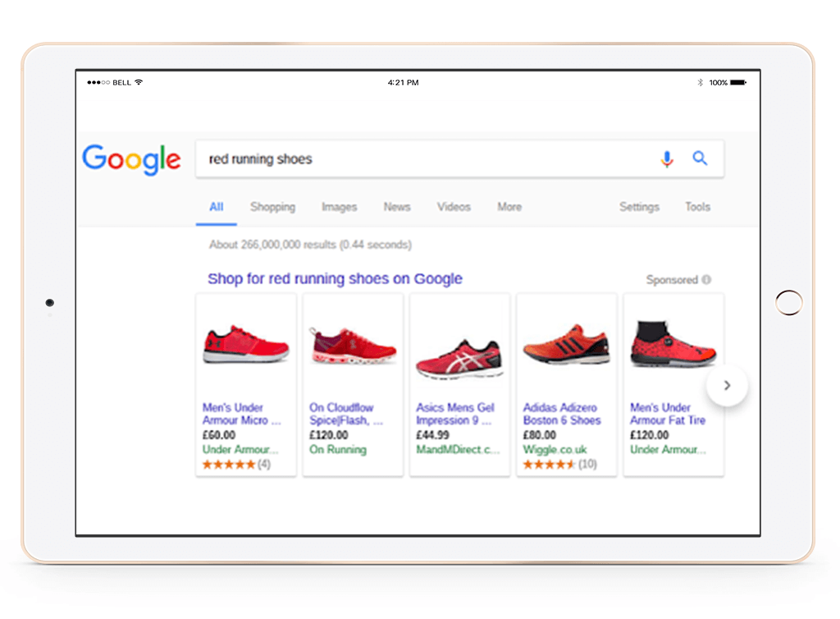Open 'Shop for red running shoes on Google' link
840x619 pixels.
coord(335,278)
